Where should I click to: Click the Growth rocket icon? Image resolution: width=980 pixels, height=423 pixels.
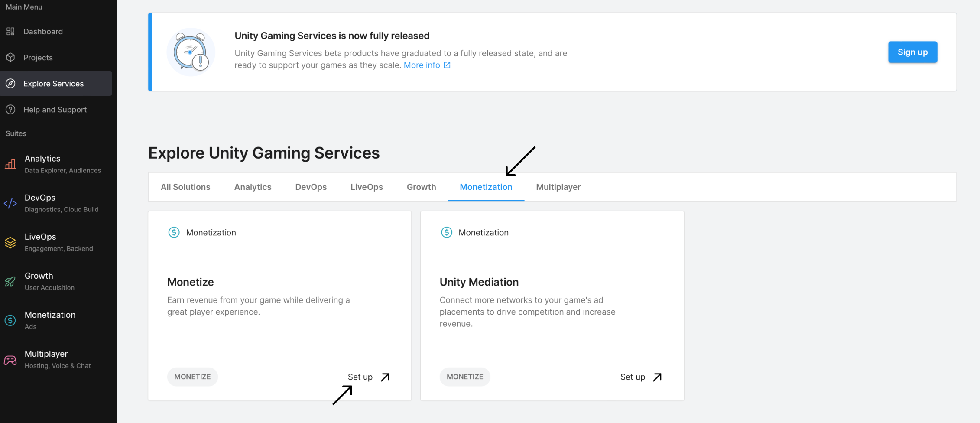click(x=10, y=282)
